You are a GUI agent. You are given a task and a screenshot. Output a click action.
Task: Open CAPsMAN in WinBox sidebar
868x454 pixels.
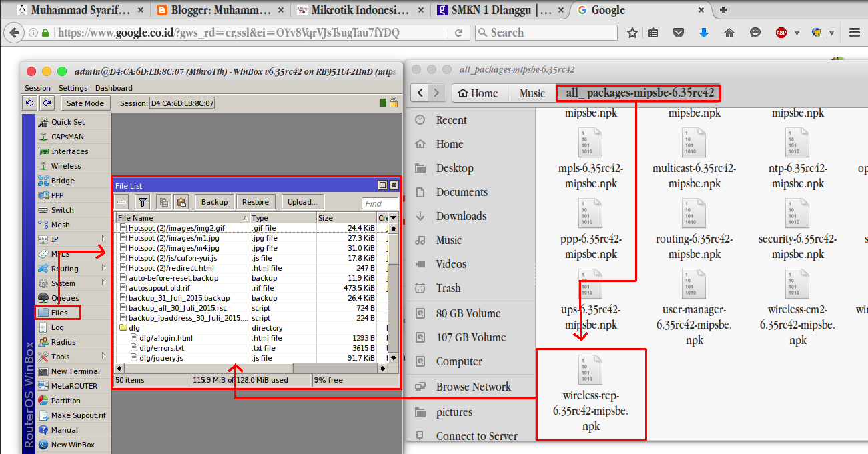click(66, 137)
